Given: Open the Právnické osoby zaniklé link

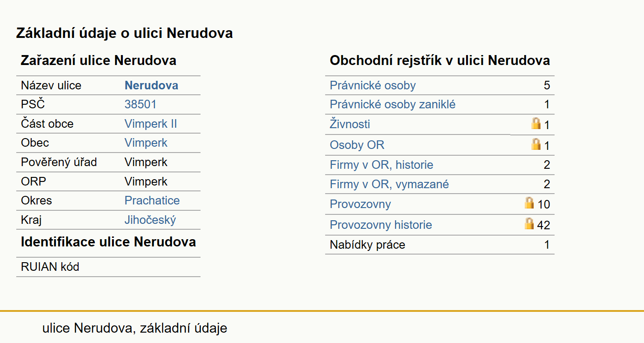Looking at the screenshot, I should point(392,105).
